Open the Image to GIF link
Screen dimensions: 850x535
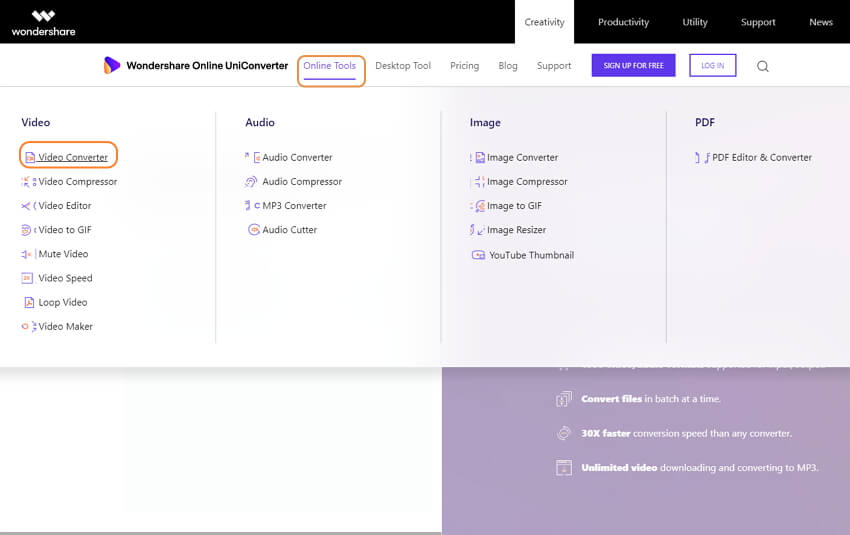[514, 206]
